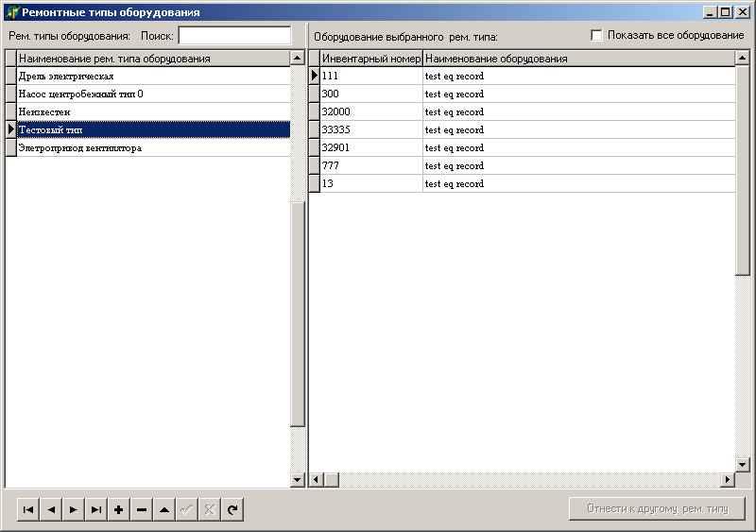756x532 pixels.
Task: Click left list vertical scrollbar thumb
Action: [x=298, y=314]
